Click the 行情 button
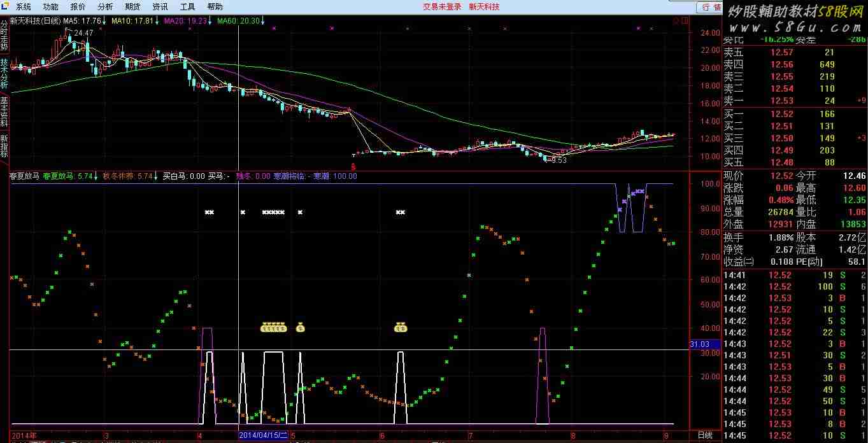Viewport: 868px width, 443px height. point(711,7)
